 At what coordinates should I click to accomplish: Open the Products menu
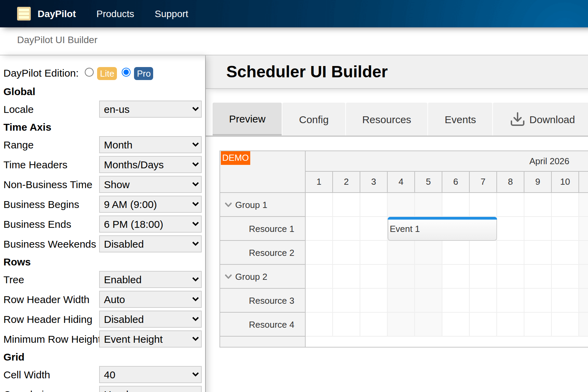[115, 14]
